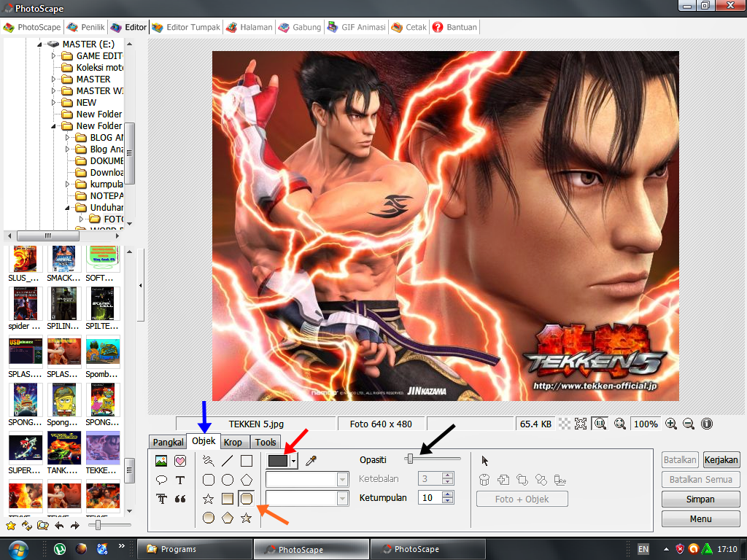
Task: Increase the Ketumpulan value
Action: pyautogui.click(x=447, y=494)
